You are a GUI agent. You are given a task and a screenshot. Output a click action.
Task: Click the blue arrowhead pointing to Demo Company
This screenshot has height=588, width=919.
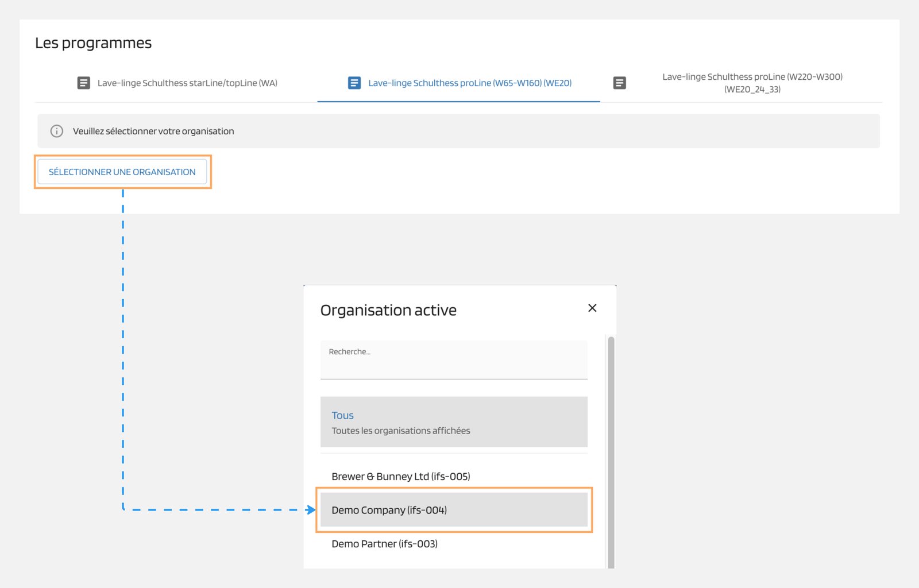[x=311, y=510]
